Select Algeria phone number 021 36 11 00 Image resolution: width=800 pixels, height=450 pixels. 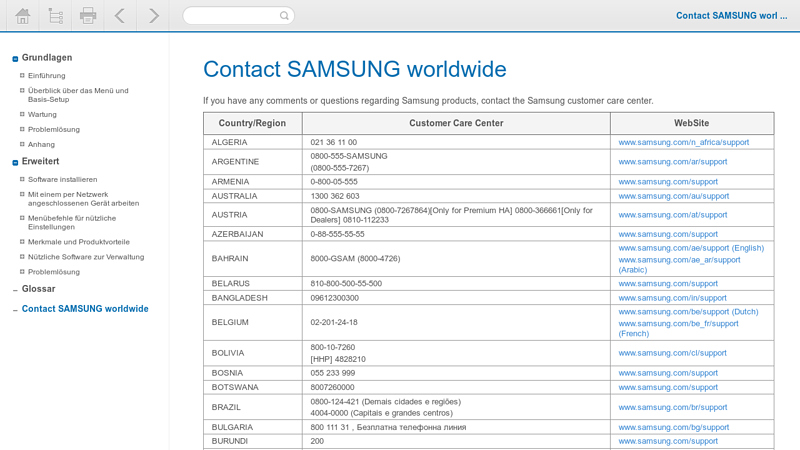pos(334,142)
